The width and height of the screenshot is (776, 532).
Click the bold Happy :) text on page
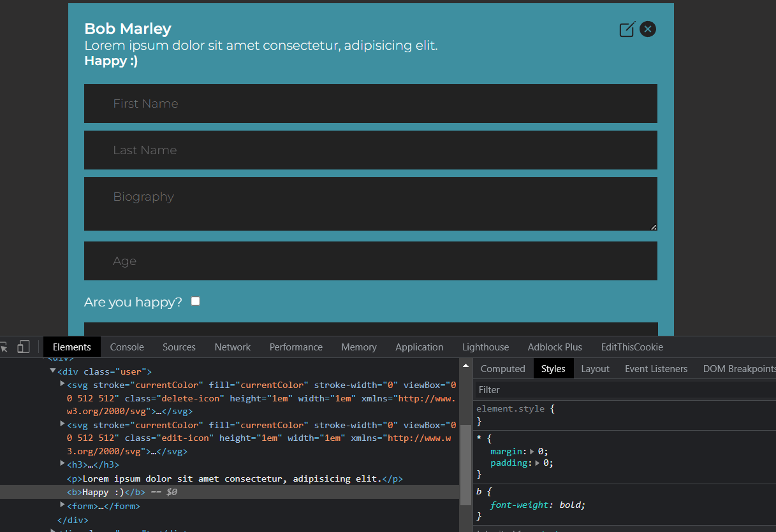pyautogui.click(x=111, y=61)
